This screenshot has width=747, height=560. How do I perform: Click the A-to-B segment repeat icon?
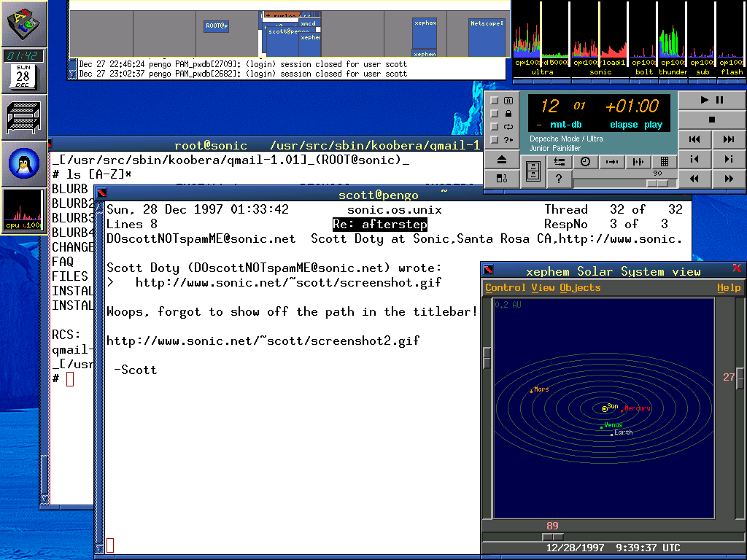[612, 162]
